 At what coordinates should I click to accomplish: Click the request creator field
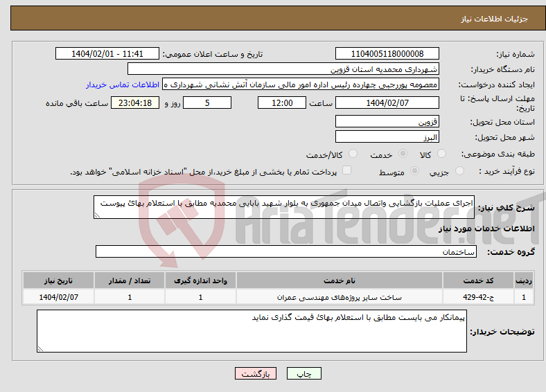(301, 84)
